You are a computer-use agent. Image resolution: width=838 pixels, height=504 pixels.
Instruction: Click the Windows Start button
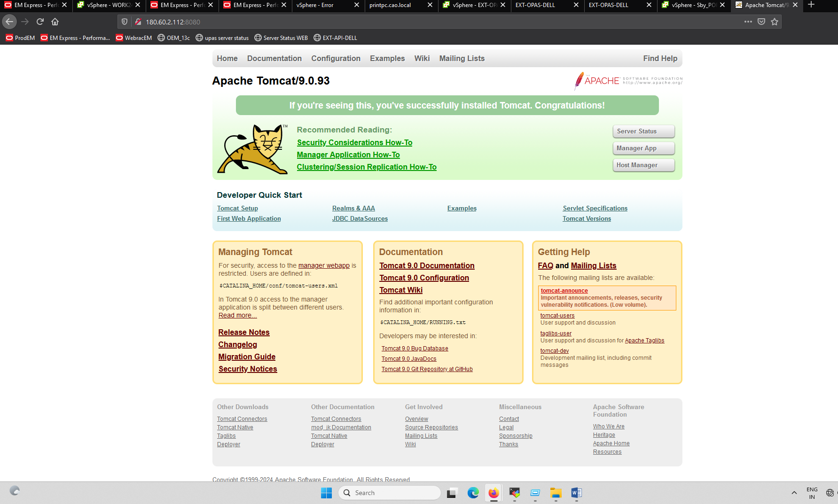(326, 493)
